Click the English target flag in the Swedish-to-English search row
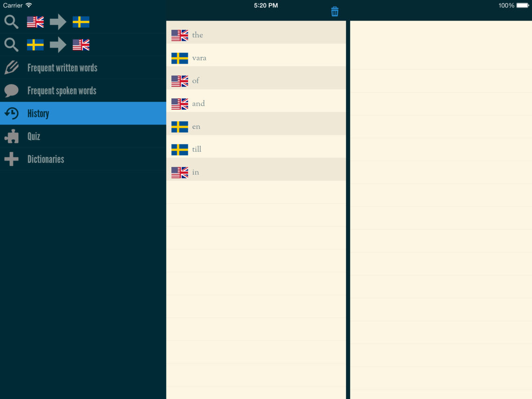Viewport: 532px width, 399px height. click(x=81, y=45)
